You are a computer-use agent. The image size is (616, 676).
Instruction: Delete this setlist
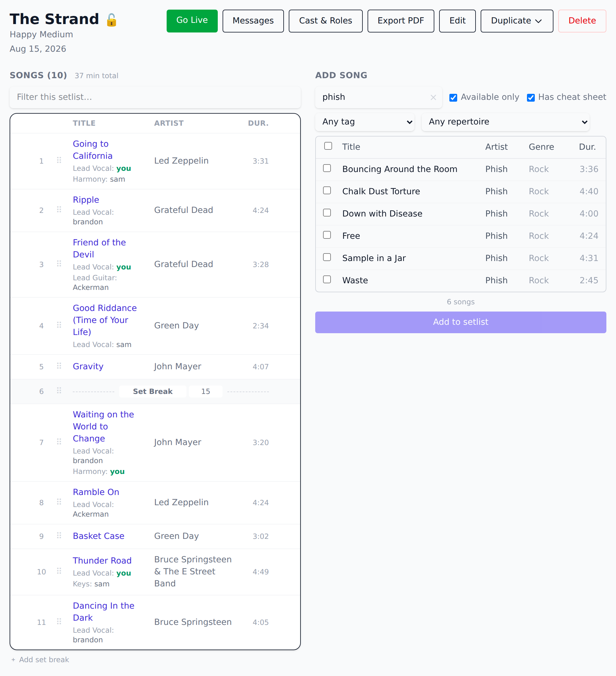(582, 21)
